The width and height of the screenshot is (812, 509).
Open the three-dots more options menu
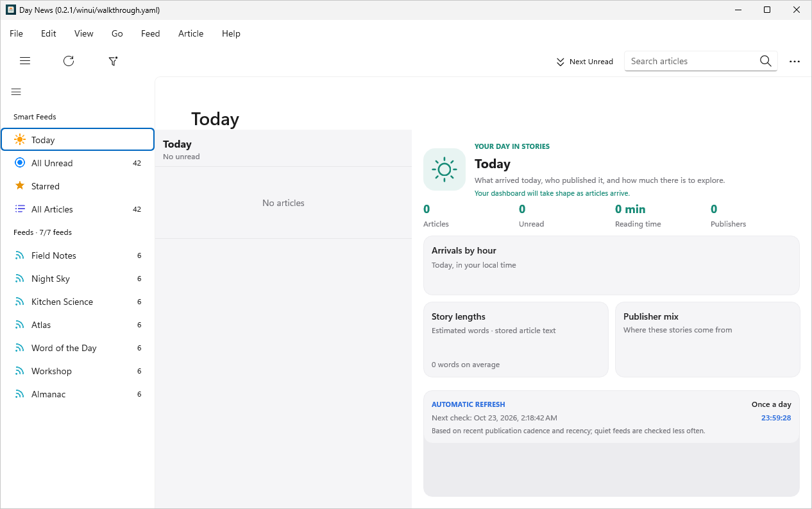pyautogui.click(x=795, y=62)
